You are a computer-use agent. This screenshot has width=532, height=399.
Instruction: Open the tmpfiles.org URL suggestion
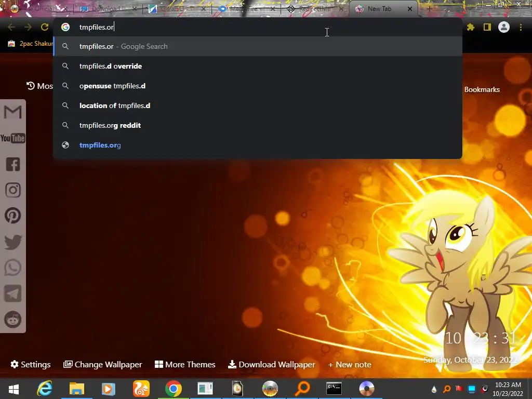(x=258, y=145)
